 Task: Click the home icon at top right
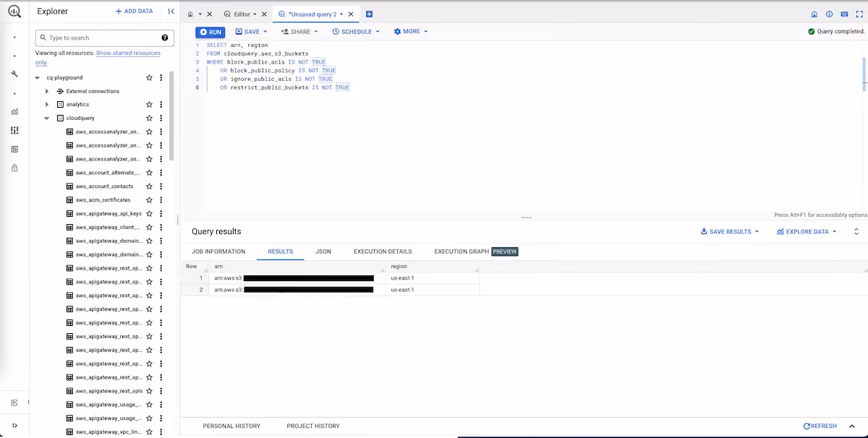pyautogui.click(x=814, y=14)
